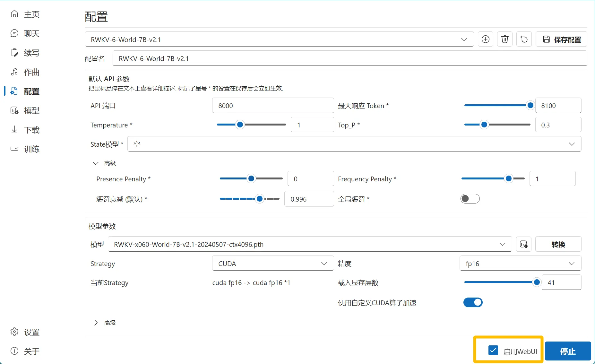Toggle 使用自定义CUDA算子加速 switch
This screenshot has height=364, width=595.
[473, 302]
